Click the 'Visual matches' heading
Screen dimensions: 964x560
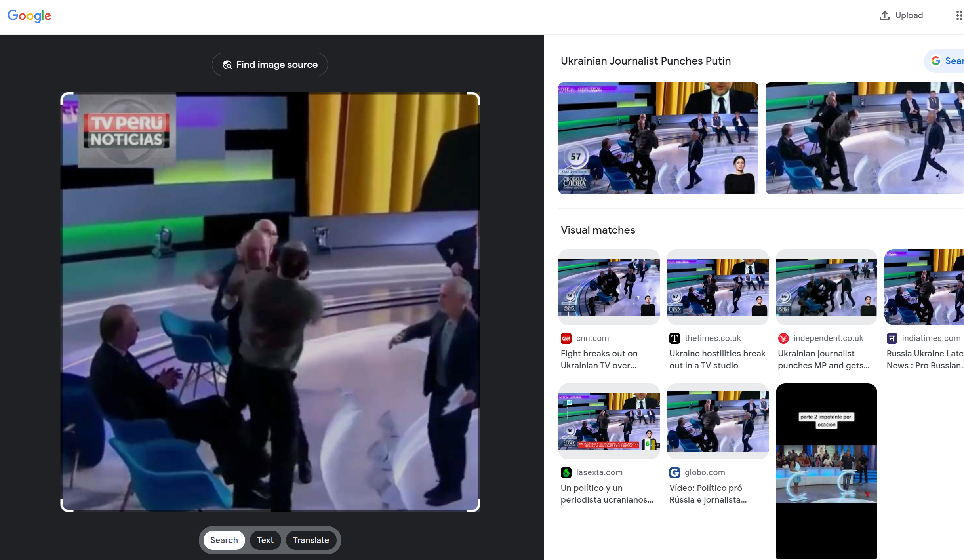pos(598,230)
